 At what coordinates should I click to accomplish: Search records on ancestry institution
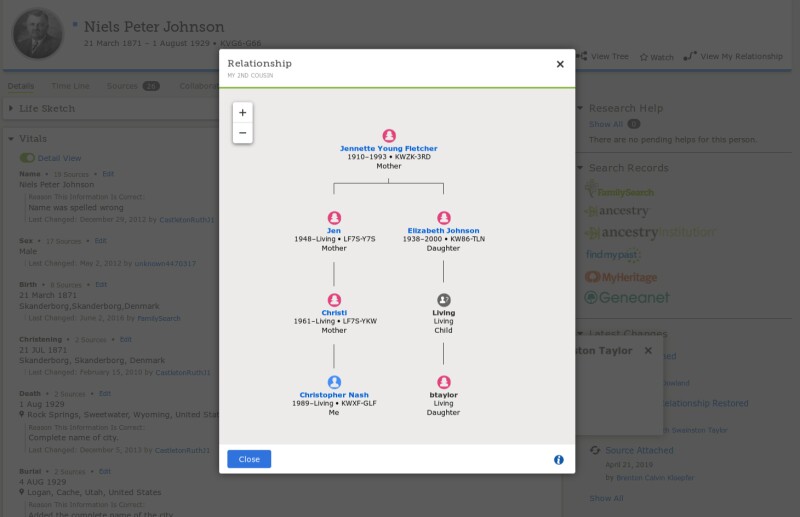(x=650, y=233)
